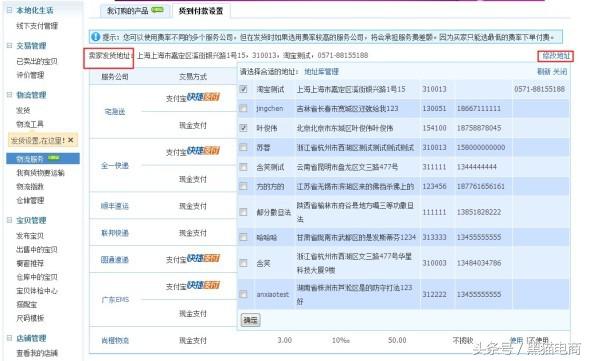Collapse the 本地化生活 sidebar section
Screen dimensions: 590x361
[9, 10]
